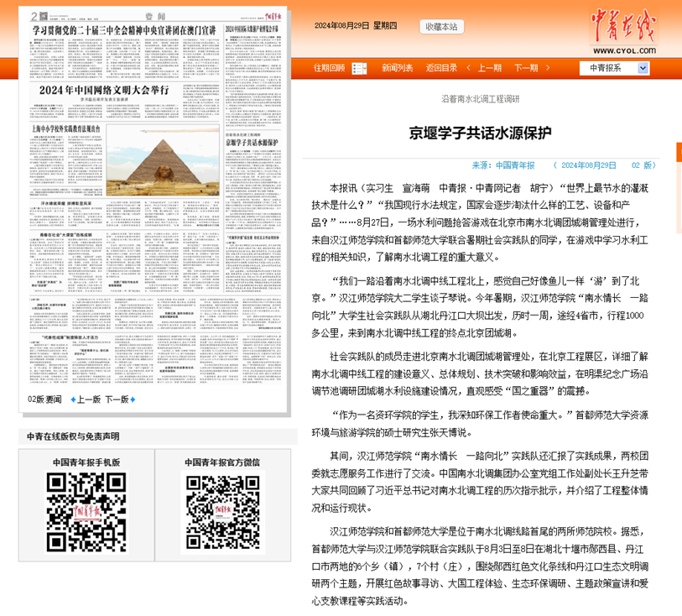The image size is (682, 616).
Task: Click the 收藏本站 button
Action: (441, 27)
